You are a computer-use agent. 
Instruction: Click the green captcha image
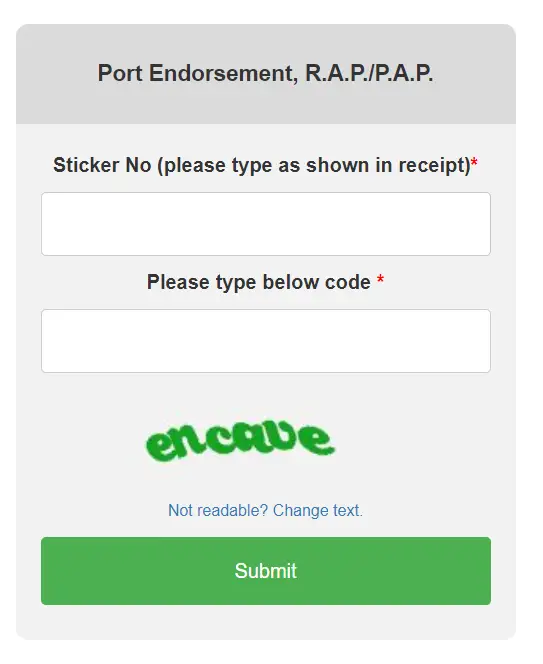coord(240,441)
